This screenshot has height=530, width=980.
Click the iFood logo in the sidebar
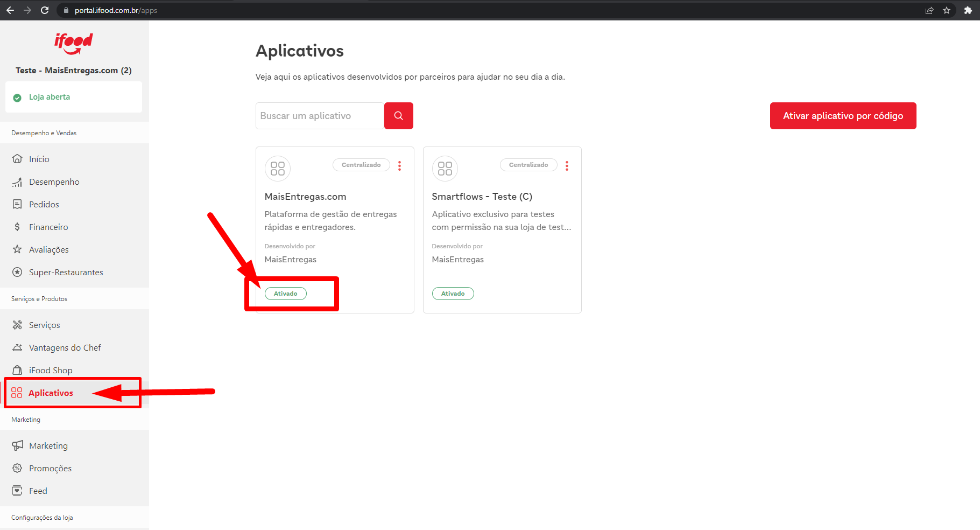tap(74, 43)
